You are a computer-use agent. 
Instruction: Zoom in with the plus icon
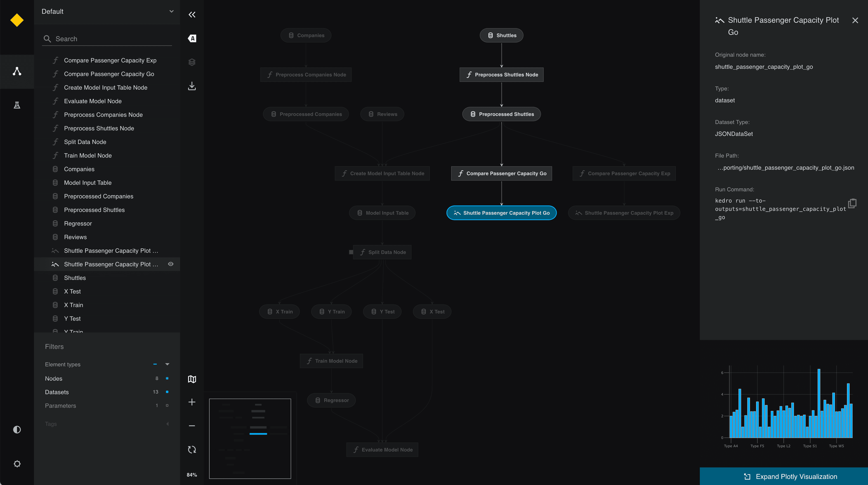[x=192, y=402]
